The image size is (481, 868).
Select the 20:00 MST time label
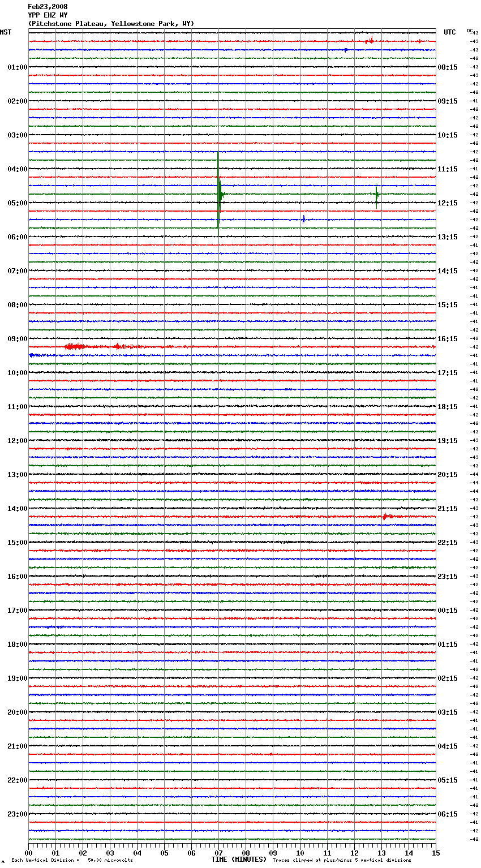click(17, 712)
